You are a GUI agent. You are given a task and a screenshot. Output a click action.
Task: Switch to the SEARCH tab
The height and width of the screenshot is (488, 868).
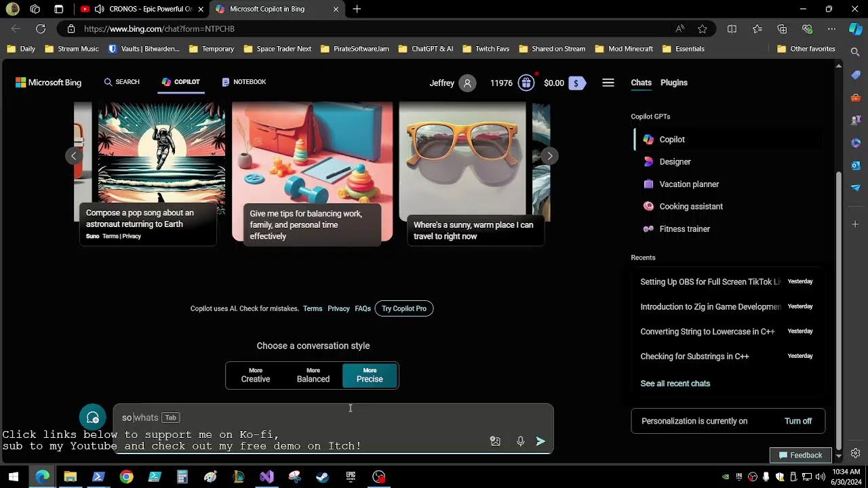coord(122,82)
